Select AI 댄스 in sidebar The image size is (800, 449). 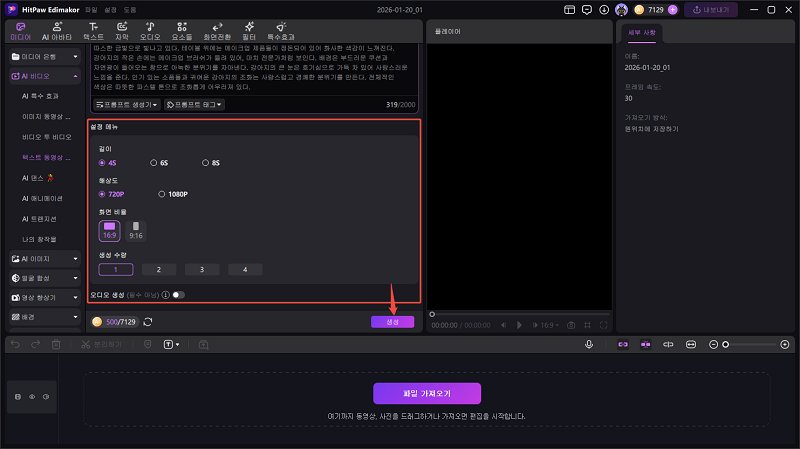click(x=38, y=178)
